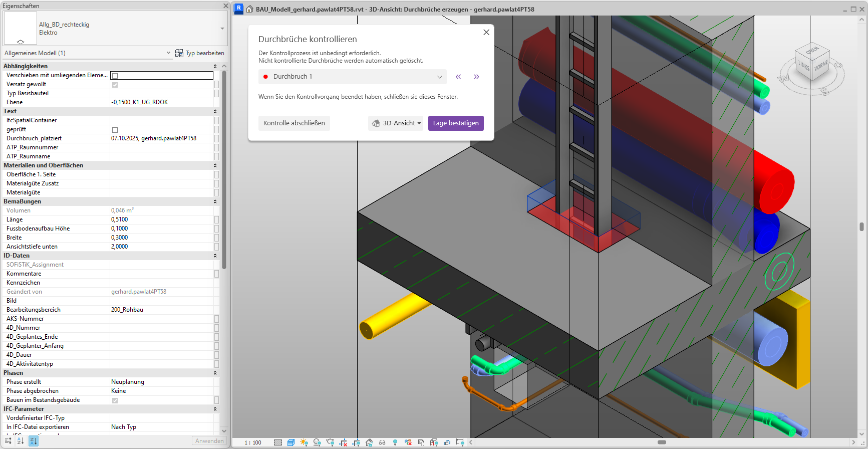The width and height of the screenshot is (868, 449).
Task: Click the temporary hide/isolate glasses icon
Action: tap(382, 442)
